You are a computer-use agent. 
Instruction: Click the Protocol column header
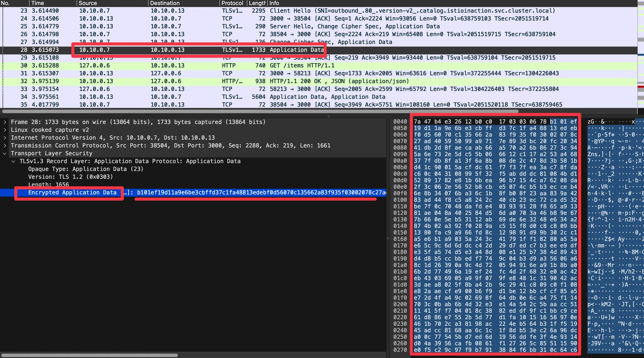pos(232,3)
